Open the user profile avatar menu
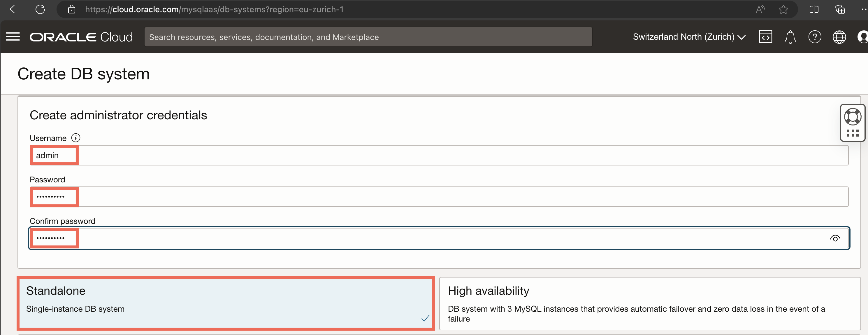Screen dimensions: 868x335 click(863, 37)
